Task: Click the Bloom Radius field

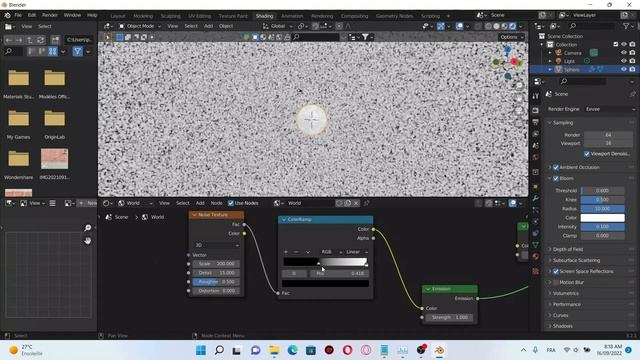Action: click(x=602, y=209)
